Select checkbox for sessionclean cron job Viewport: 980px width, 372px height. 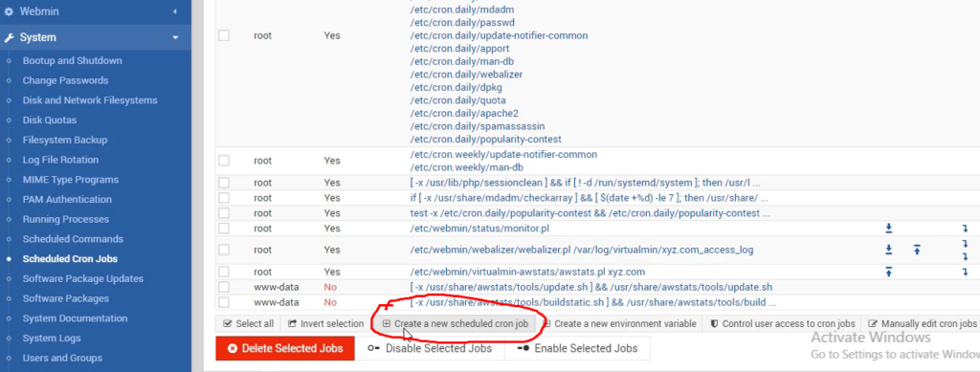tap(224, 183)
